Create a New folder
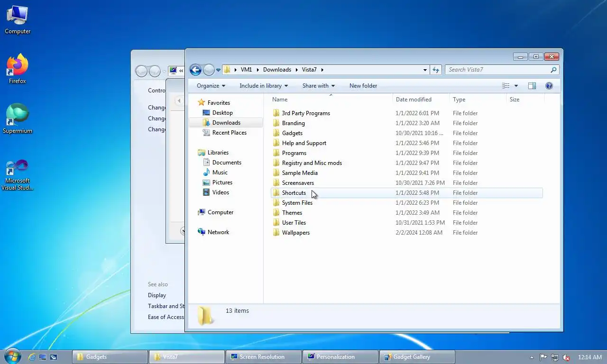 coord(363,86)
